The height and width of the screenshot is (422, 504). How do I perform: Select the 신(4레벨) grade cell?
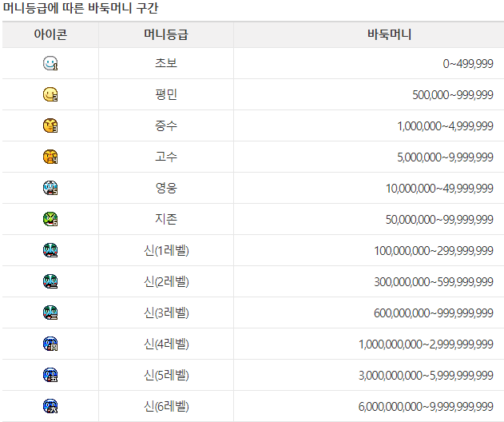coord(166,344)
